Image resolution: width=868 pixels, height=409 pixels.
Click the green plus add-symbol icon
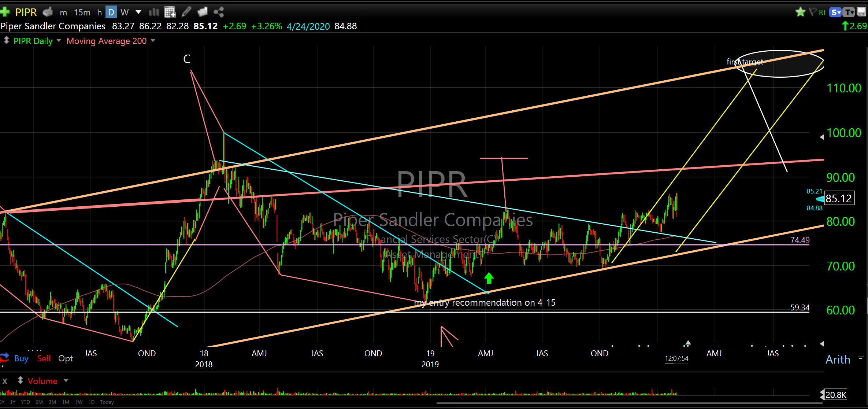coord(5,12)
